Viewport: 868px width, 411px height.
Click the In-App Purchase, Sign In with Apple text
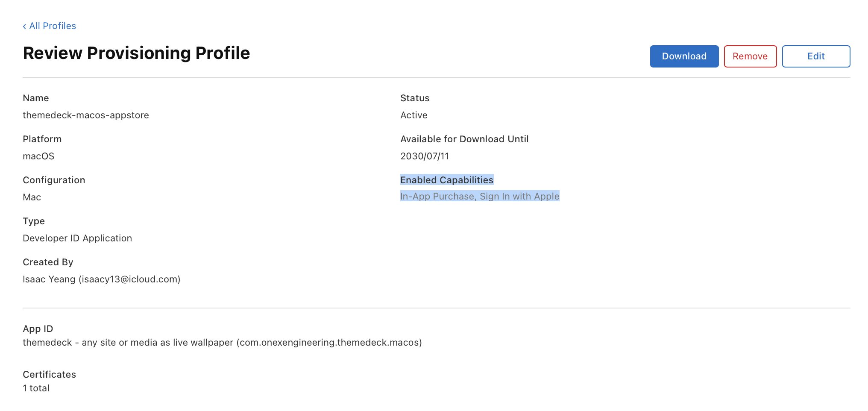[x=480, y=196]
